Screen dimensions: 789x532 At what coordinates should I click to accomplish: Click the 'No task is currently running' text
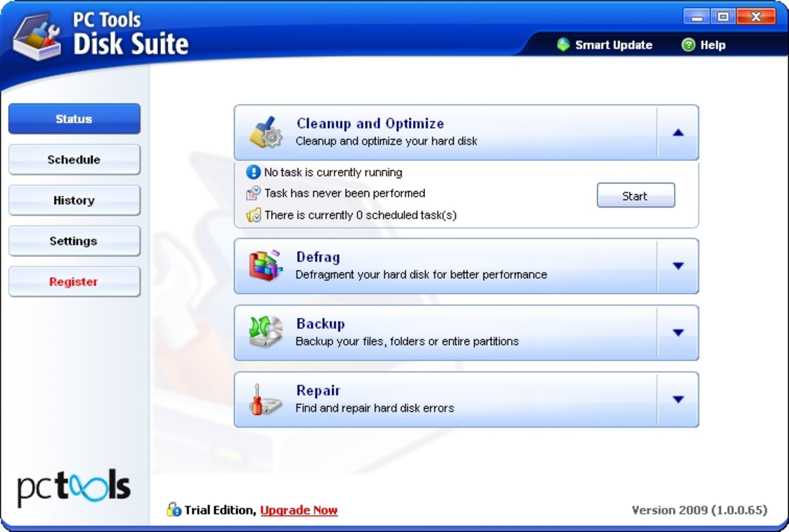click(333, 172)
